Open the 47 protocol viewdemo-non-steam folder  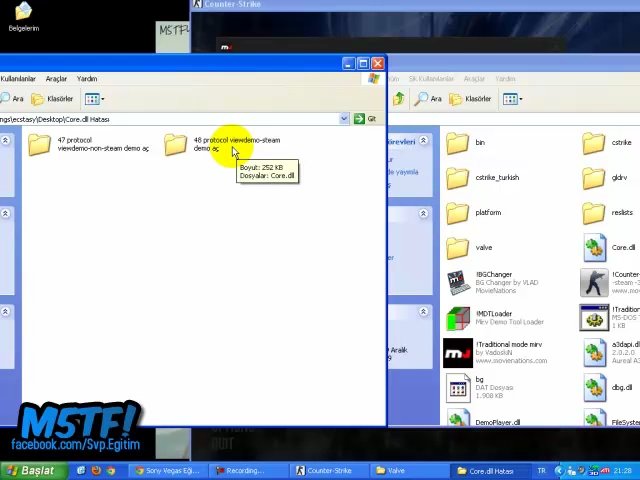[40, 144]
